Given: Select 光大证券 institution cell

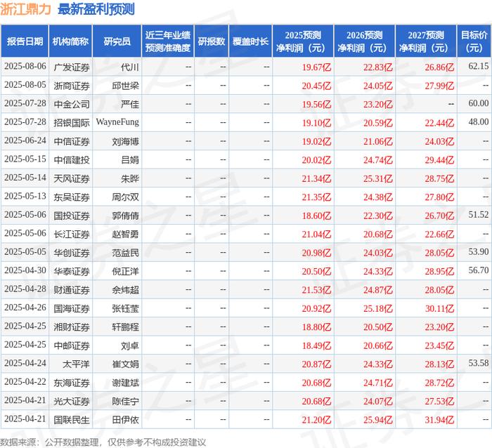Looking at the screenshot, I should tap(72, 401).
